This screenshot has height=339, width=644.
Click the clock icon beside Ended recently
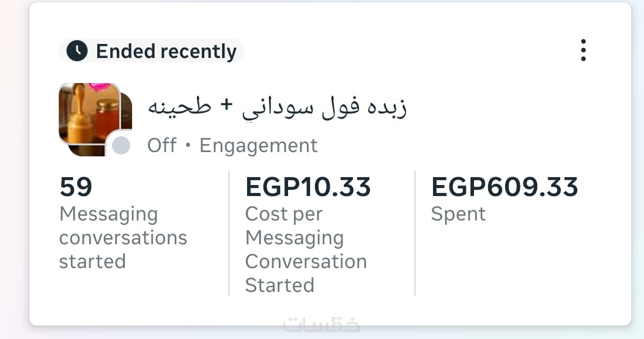pyautogui.click(x=77, y=51)
